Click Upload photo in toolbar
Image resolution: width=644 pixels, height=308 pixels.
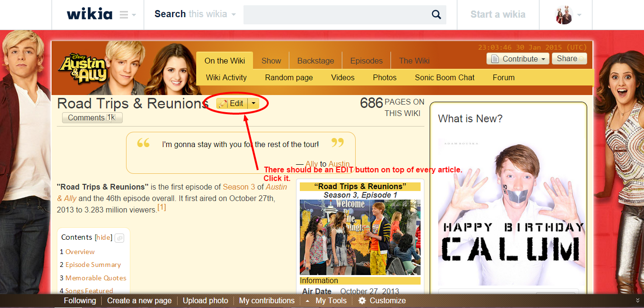(x=205, y=300)
